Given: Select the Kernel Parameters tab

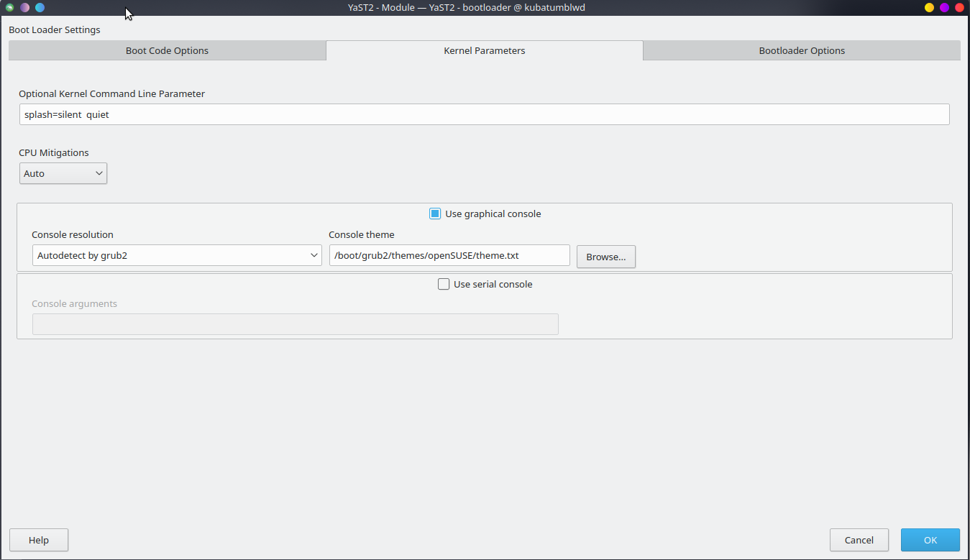Looking at the screenshot, I should click(485, 50).
